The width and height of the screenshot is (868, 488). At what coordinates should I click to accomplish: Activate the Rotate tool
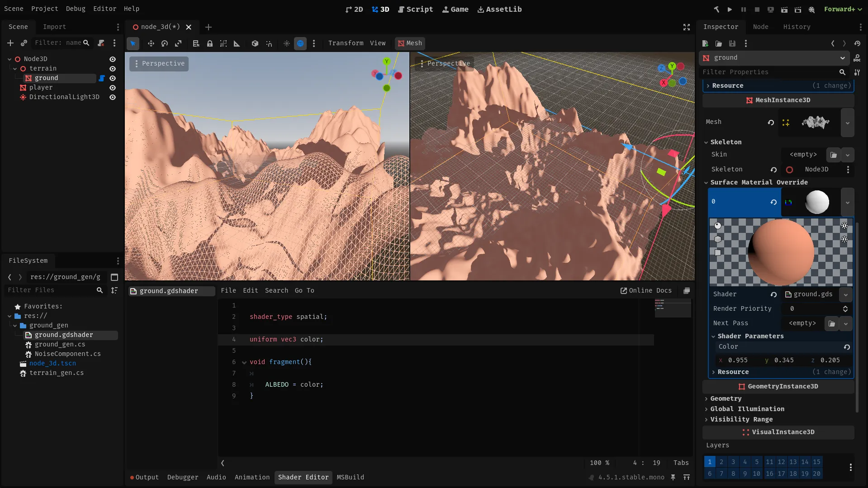coord(165,43)
